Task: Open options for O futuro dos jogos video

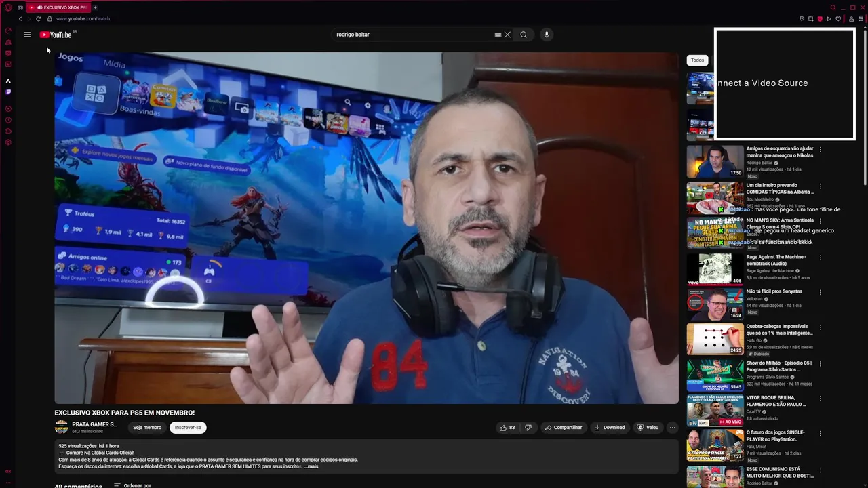Action: click(821, 434)
